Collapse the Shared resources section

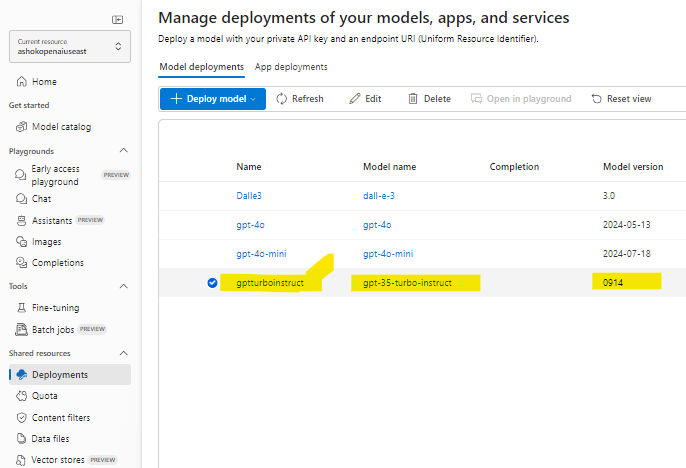[124, 353]
